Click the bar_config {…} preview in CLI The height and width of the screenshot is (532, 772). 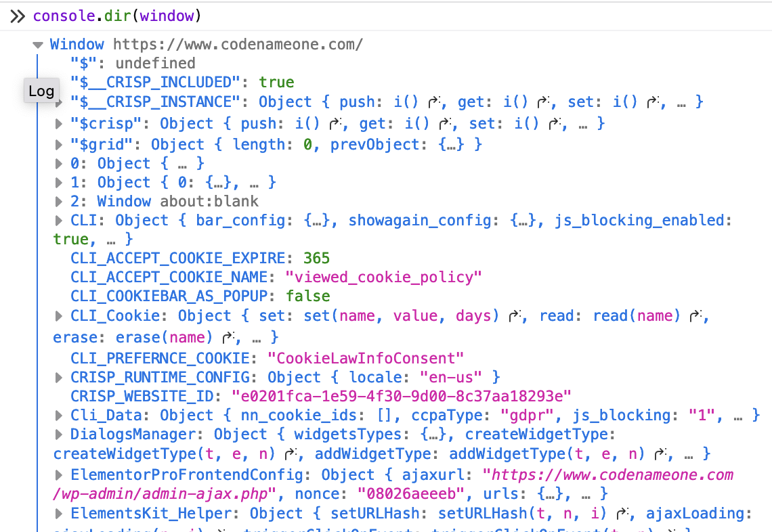[317, 221]
